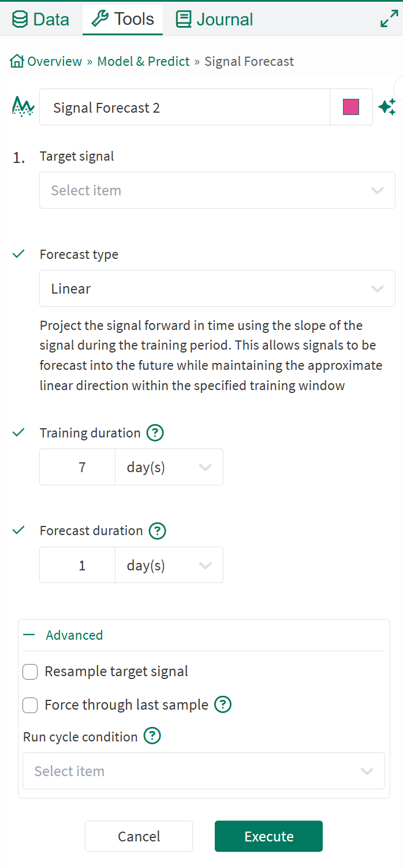Click the Signal Forecast 2 name field
Screen dimensions: 403x868
pos(185,107)
